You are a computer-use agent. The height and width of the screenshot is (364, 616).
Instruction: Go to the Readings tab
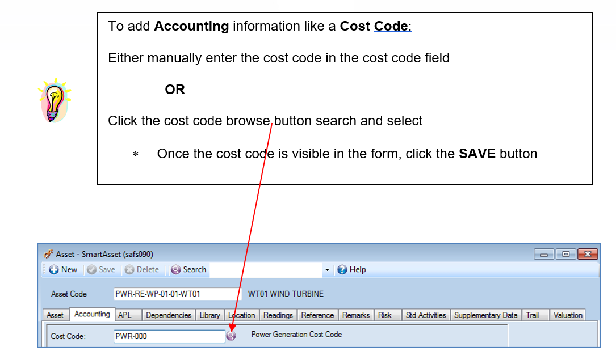pyautogui.click(x=278, y=315)
